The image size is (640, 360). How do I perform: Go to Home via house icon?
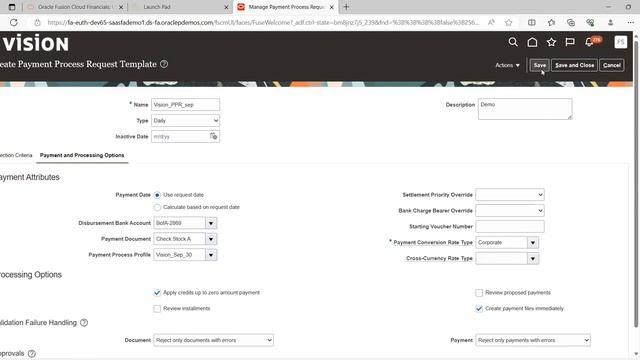pyautogui.click(x=532, y=42)
